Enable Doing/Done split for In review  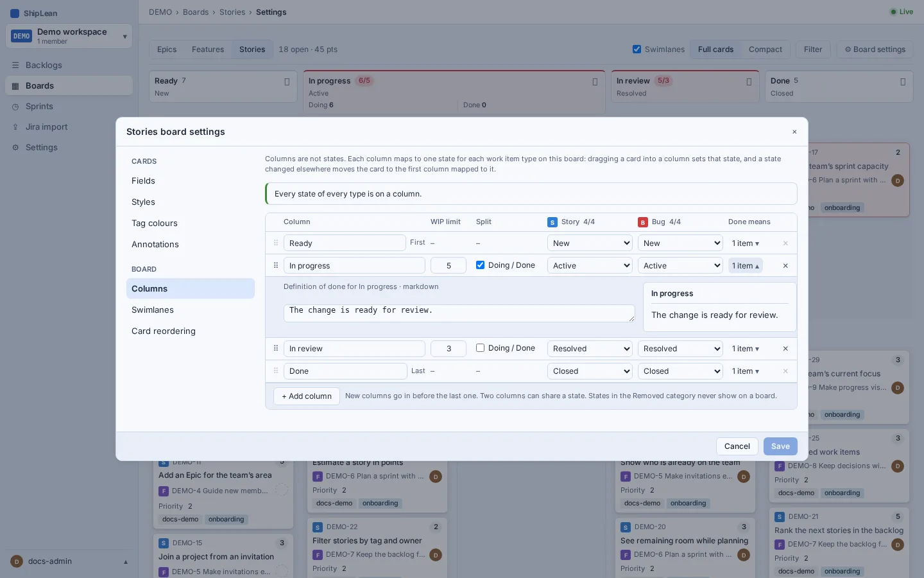(x=480, y=348)
